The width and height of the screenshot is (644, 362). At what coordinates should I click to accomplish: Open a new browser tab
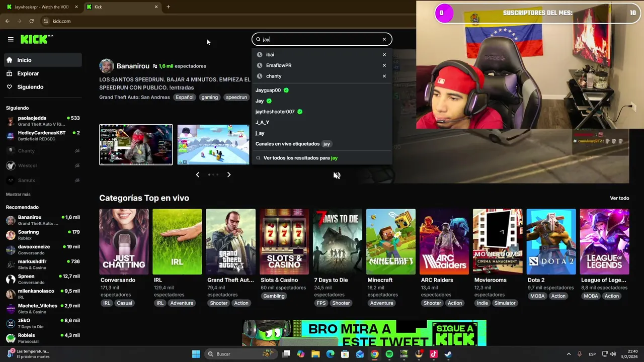point(168,7)
